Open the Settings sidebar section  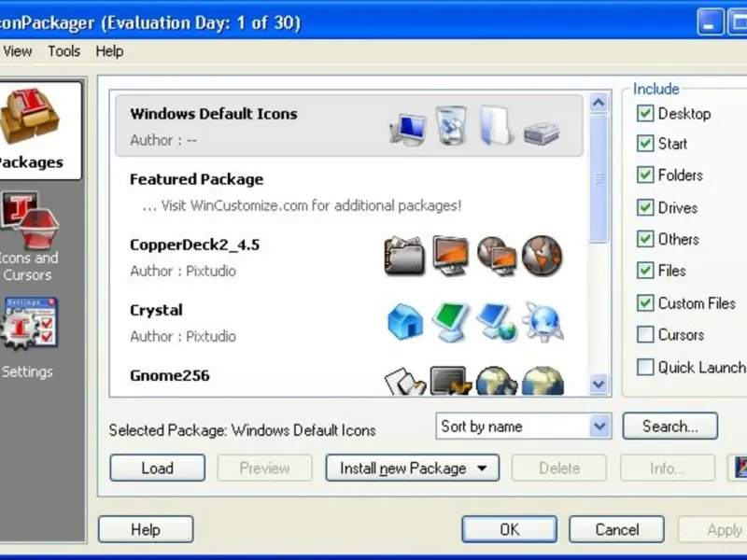(29, 338)
